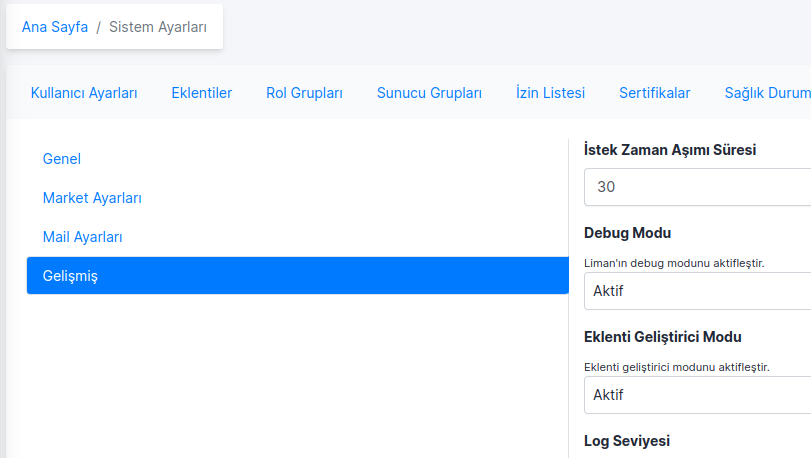Focus the İstek Zaman Aşımı Süresi field
This screenshot has width=811, height=458.
point(697,187)
